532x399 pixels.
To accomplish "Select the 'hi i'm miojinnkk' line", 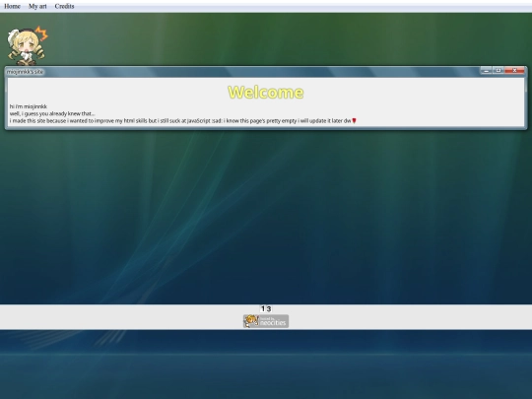I will click(x=29, y=106).
